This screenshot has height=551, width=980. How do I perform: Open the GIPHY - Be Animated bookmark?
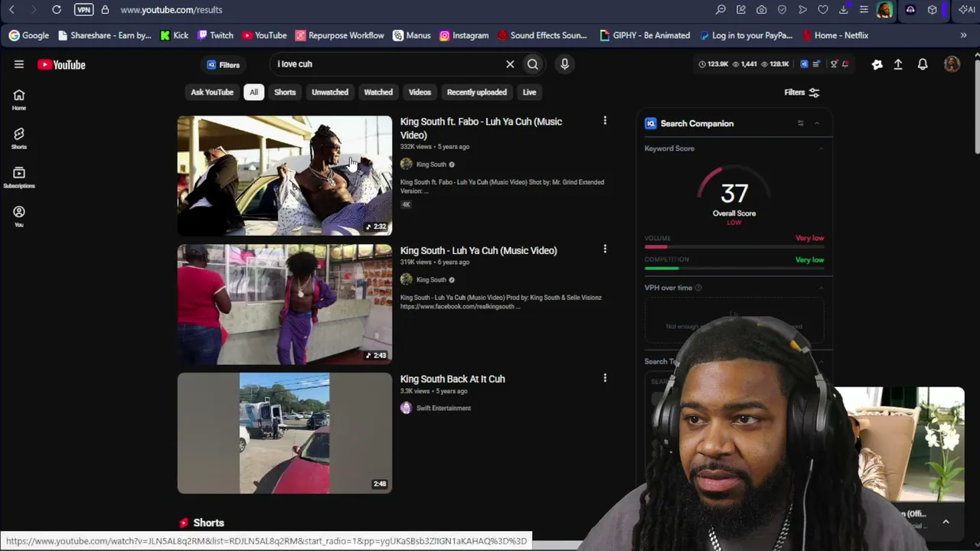tap(645, 35)
